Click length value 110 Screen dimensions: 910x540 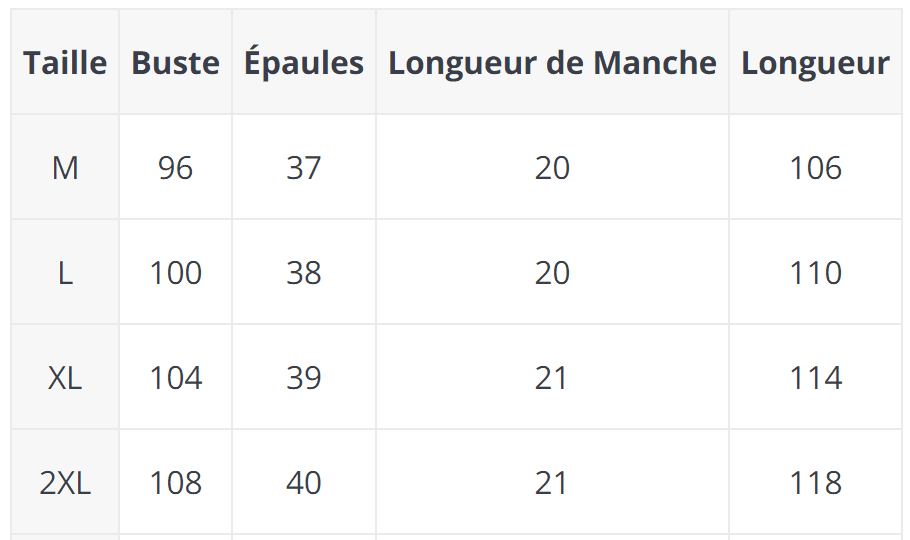(815, 273)
